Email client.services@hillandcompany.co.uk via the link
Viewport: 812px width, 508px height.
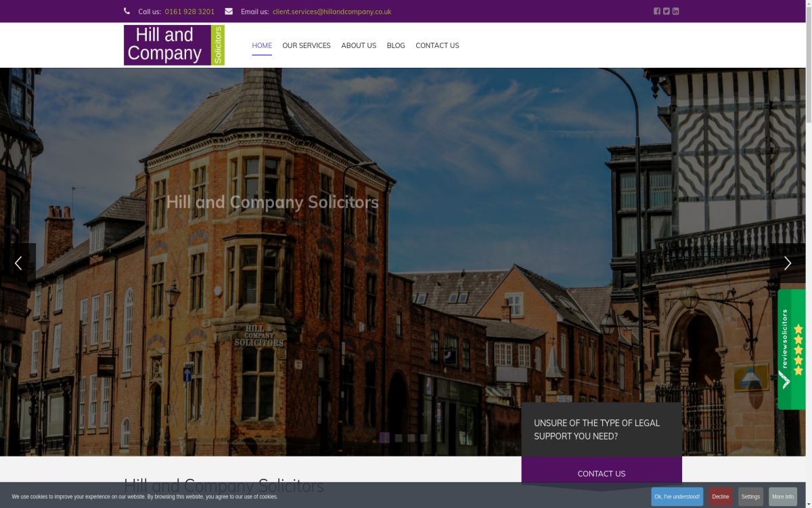pyautogui.click(x=332, y=12)
